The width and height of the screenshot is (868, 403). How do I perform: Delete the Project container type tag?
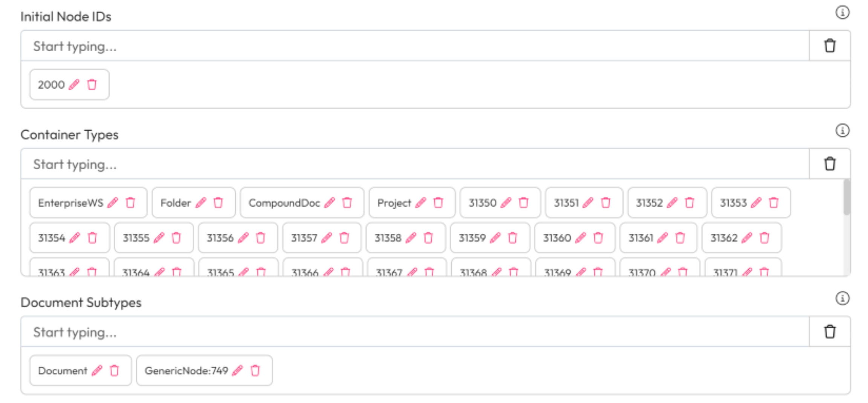pyautogui.click(x=438, y=203)
